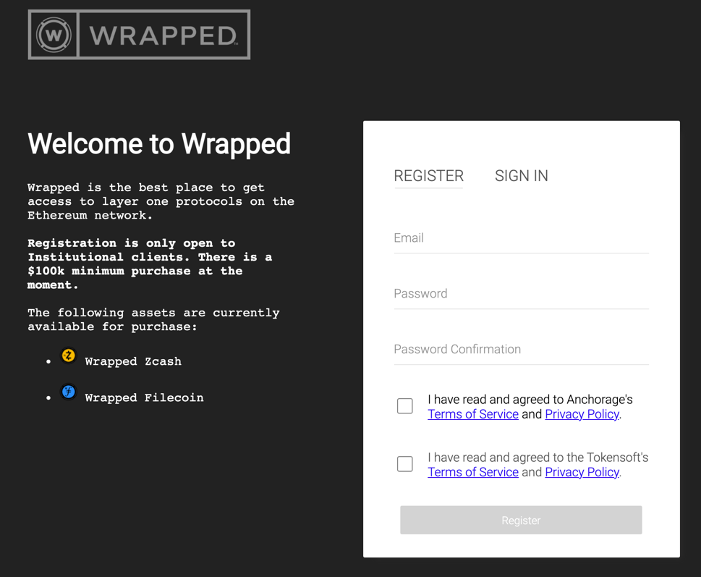Select the Password Confirmation field
This screenshot has height=578, width=702.
point(521,350)
